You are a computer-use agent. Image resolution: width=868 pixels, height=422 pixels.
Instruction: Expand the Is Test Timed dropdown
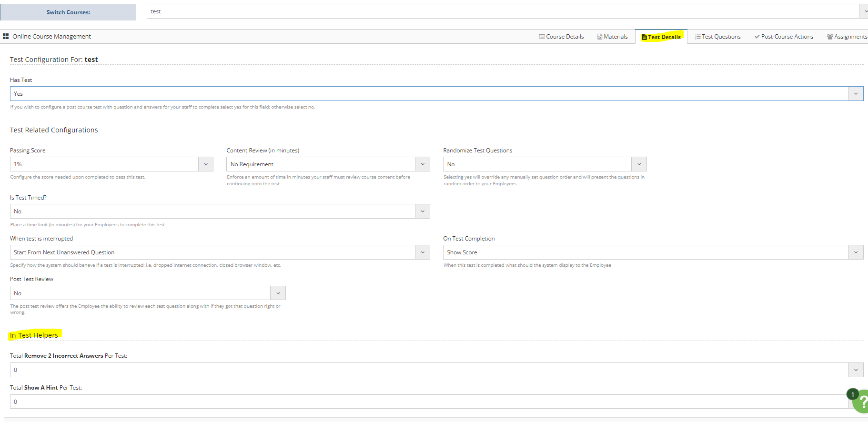422,211
